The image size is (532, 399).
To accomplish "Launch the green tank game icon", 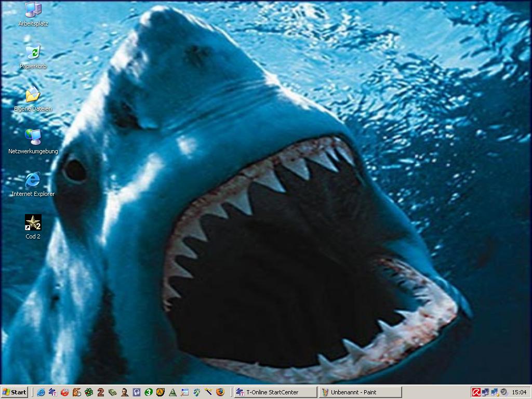I will [113, 392].
